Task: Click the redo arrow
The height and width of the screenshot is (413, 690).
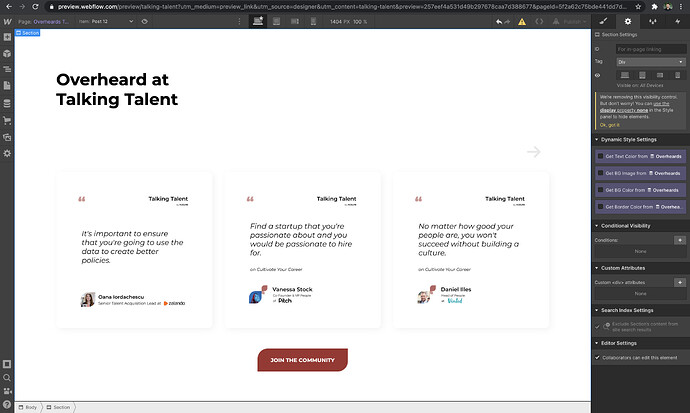Action: pos(507,22)
